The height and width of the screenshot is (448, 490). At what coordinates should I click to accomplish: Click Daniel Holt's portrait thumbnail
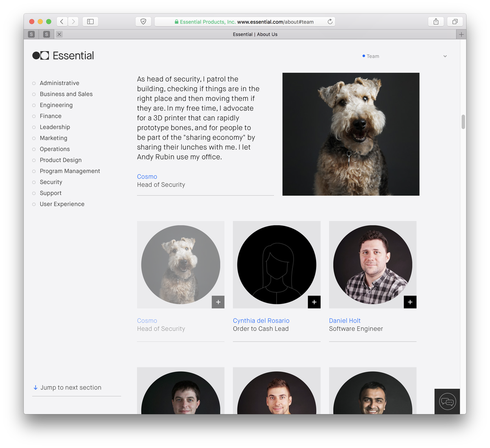tap(372, 265)
